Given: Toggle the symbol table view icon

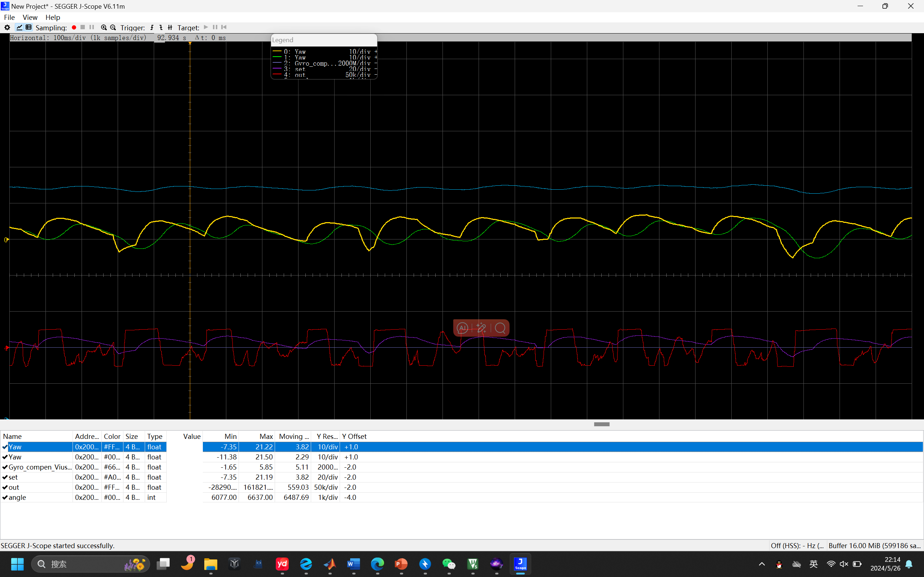Looking at the screenshot, I should pos(29,27).
